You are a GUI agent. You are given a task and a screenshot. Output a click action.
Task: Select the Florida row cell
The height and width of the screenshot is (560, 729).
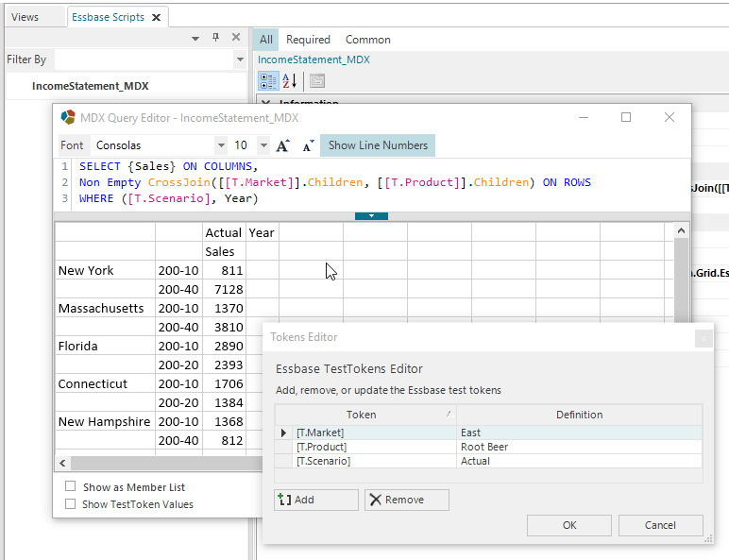coord(105,346)
